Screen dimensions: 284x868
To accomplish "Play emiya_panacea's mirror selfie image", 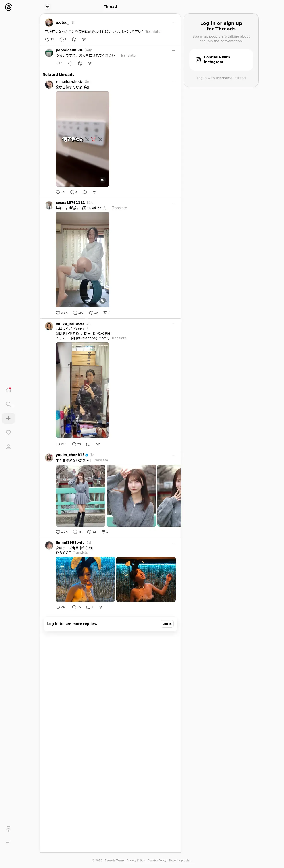I will click(x=83, y=390).
